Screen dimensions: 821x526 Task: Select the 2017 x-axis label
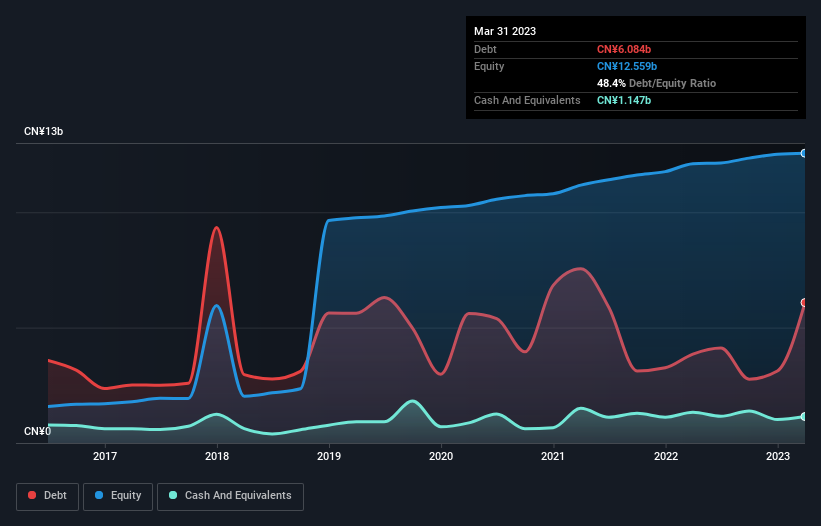[105, 457]
